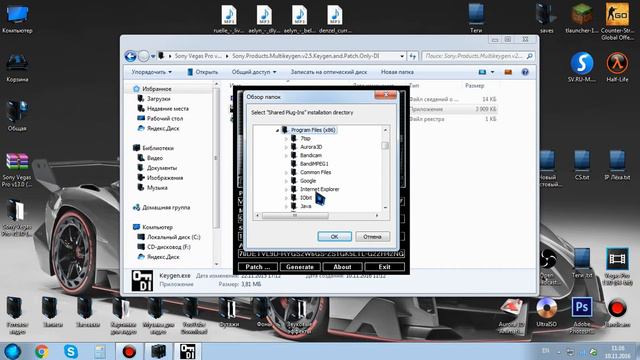640x360 pixels.
Task: Click the browse tree vertical scrollbar thumb
Action: pos(385,146)
